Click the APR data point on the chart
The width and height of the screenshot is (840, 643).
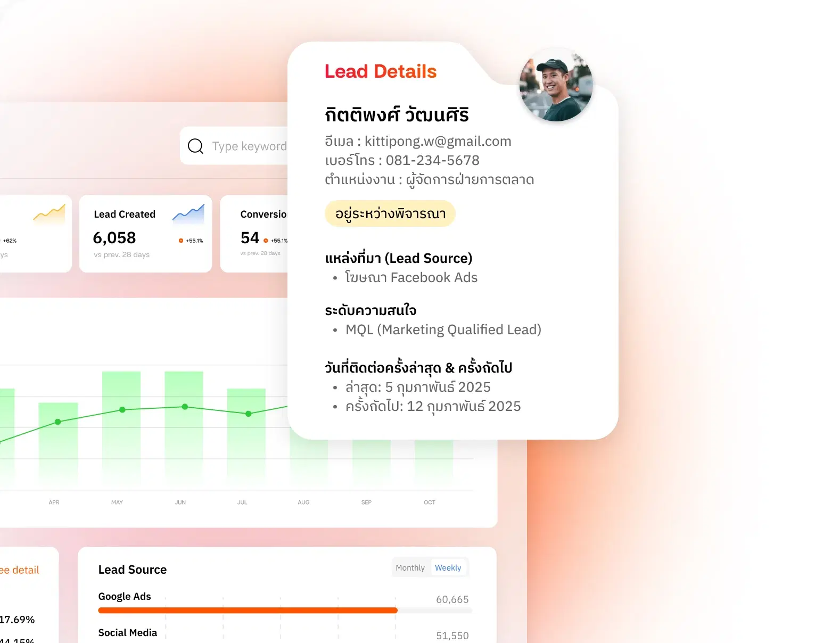pyautogui.click(x=58, y=422)
